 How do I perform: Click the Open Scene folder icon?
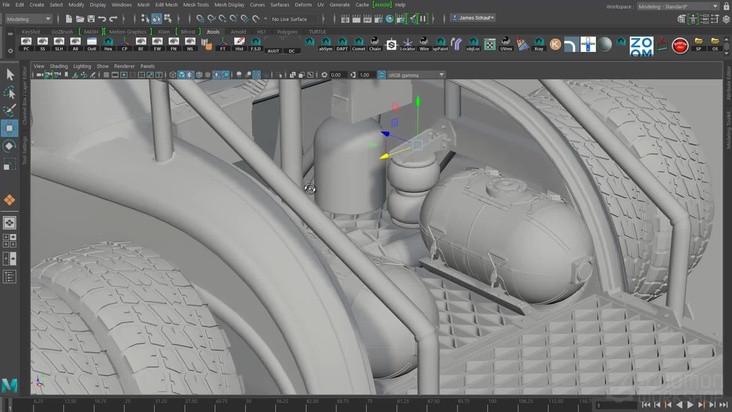point(80,19)
